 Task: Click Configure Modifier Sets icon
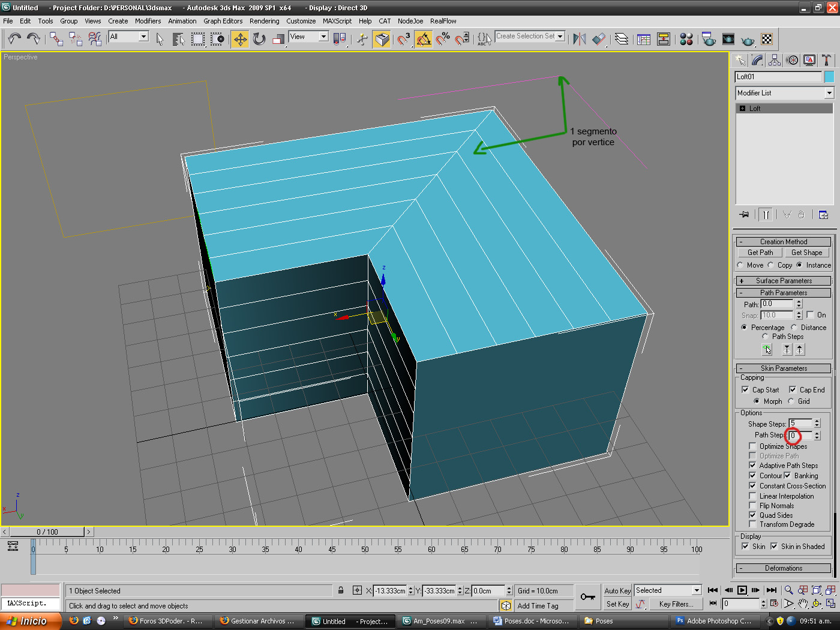coord(823,215)
